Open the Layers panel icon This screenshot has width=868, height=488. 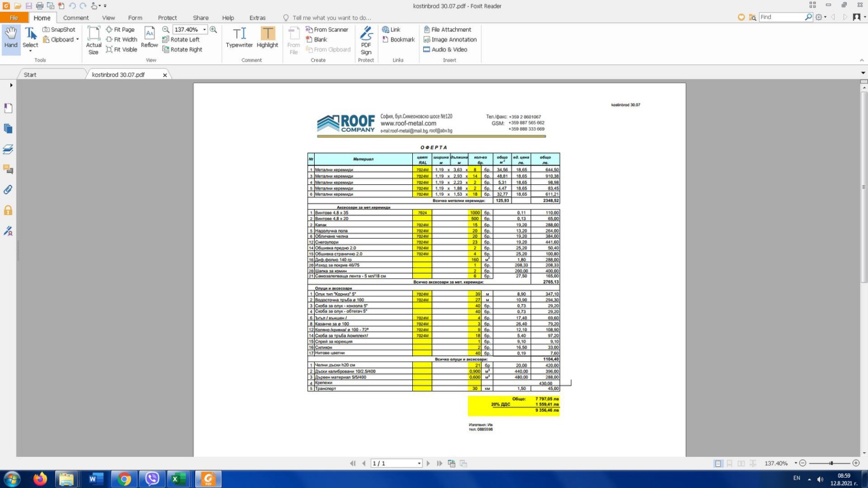[x=8, y=149]
